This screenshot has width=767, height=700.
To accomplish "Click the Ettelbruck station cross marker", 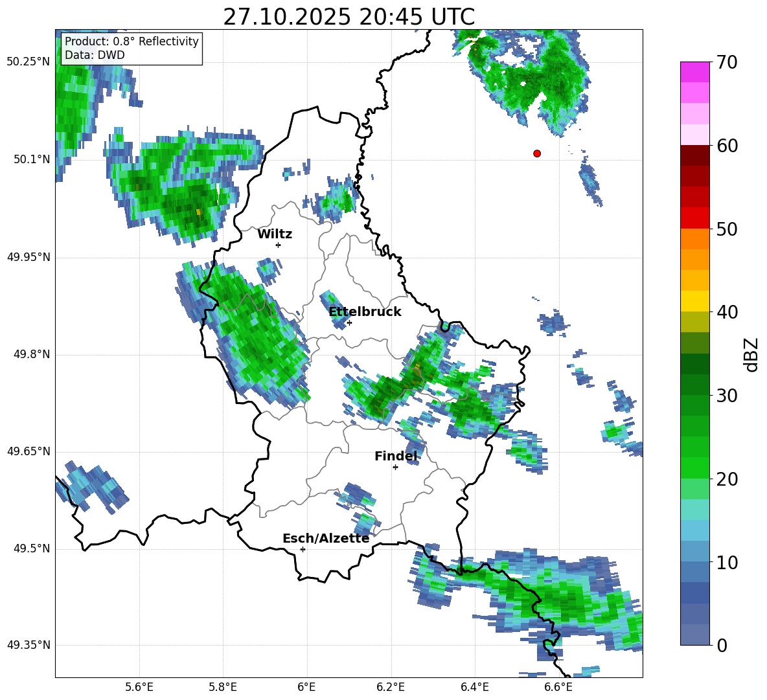I will coord(349,322).
